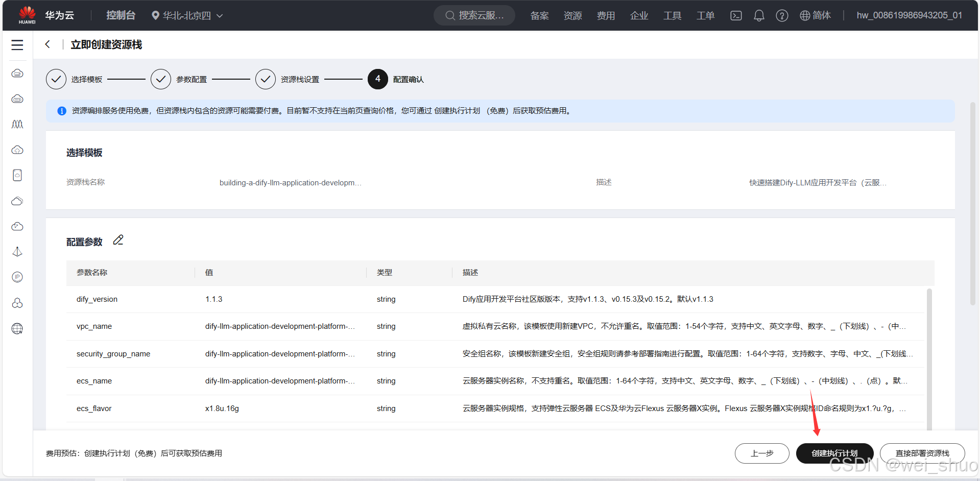Image resolution: width=980 pixels, height=481 pixels.
Task: Open the 资源 menu
Action: click(x=572, y=15)
